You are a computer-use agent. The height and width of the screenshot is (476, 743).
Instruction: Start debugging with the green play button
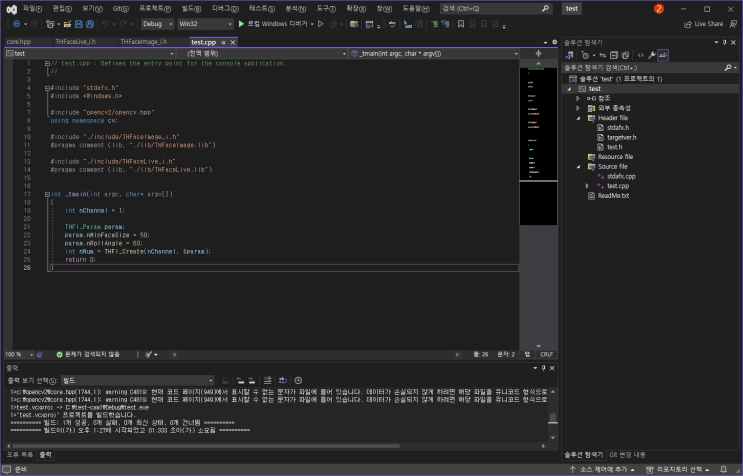[241, 23]
